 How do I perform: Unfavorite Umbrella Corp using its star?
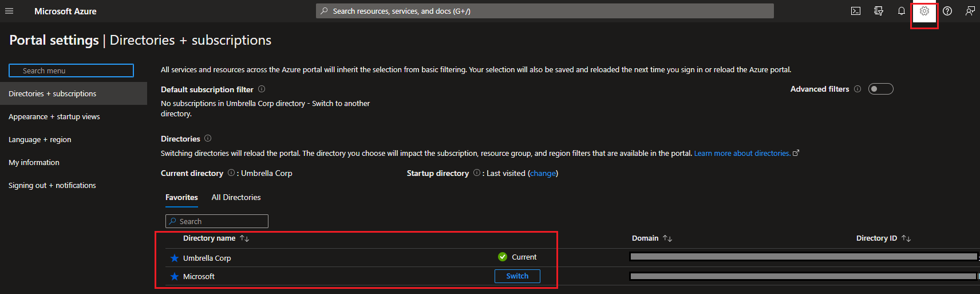175,258
